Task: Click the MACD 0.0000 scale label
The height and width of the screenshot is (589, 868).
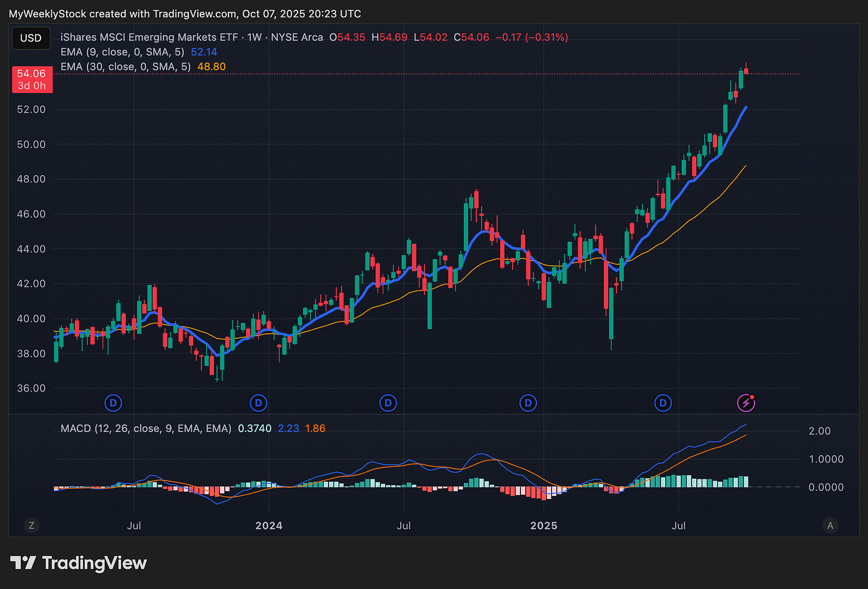Action: pyautogui.click(x=826, y=487)
